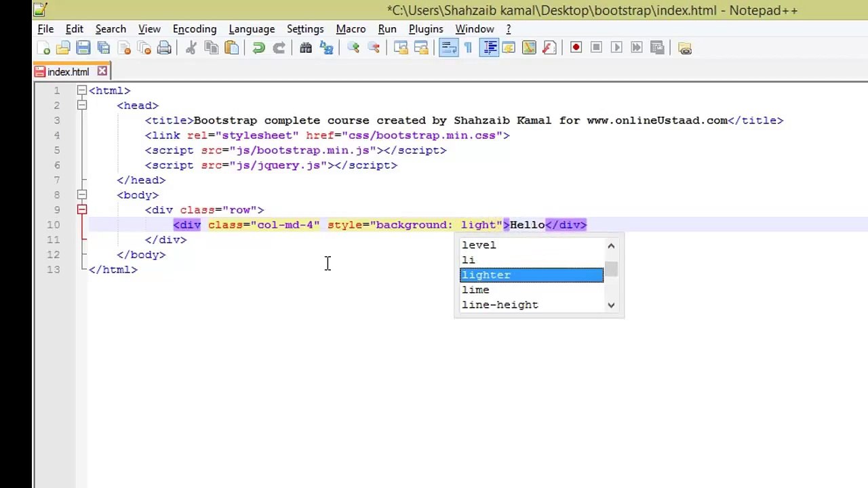Collapse the head fold on line 2
The width and height of the screenshot is (868, 488).
tap(81, 105)
